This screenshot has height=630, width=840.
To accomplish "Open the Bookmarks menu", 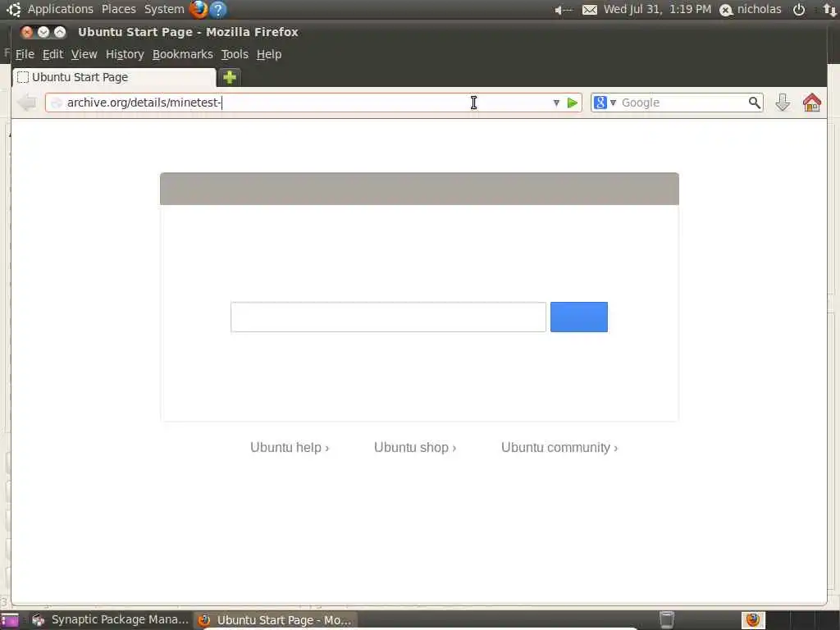I will (183, 54).
